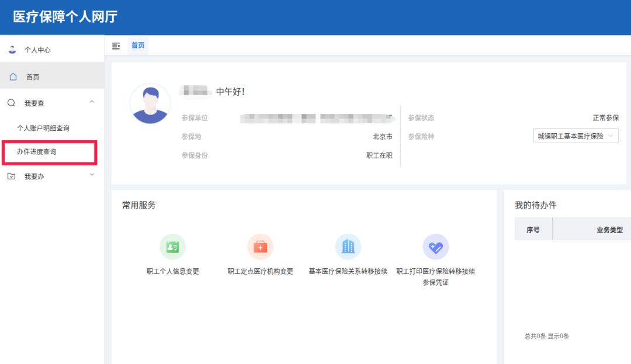Open the 职工个人信息变更 service icon

point(172,246)
